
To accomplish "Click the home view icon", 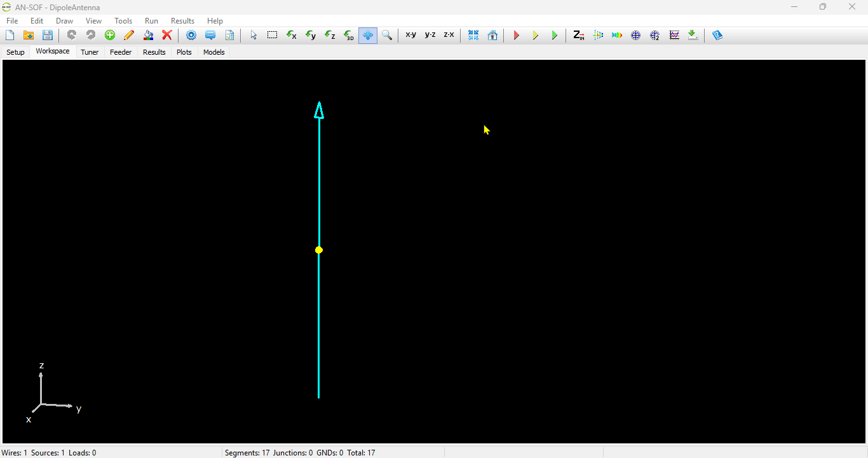I will click(x=492, y=36).
